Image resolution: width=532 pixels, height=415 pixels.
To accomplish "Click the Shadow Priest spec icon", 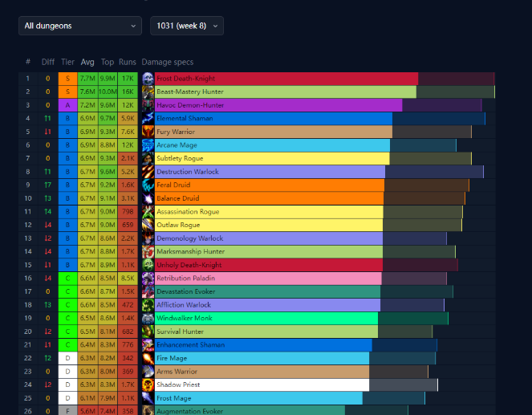I will tap(148, 384).
